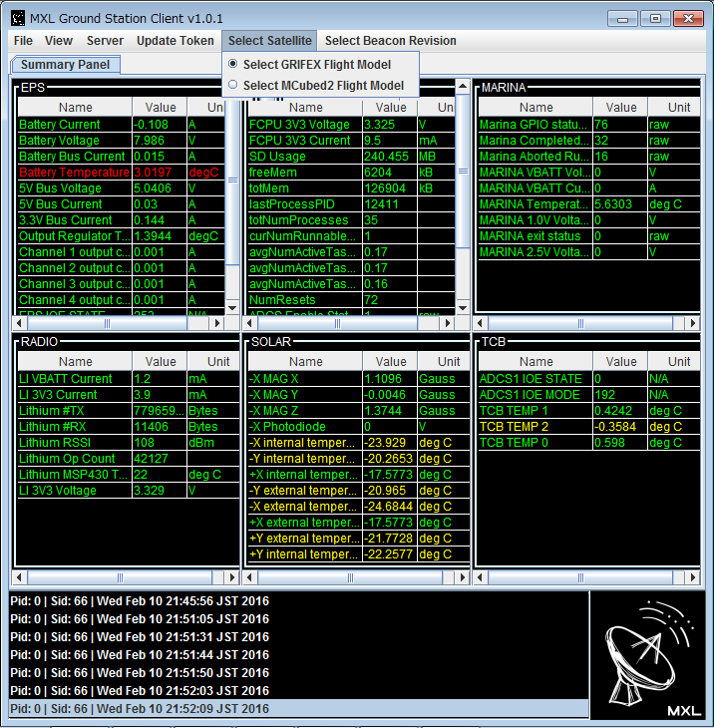
Task: Click SOLAR panel horizontal scrollbar thumb
Action: point(350,577)
